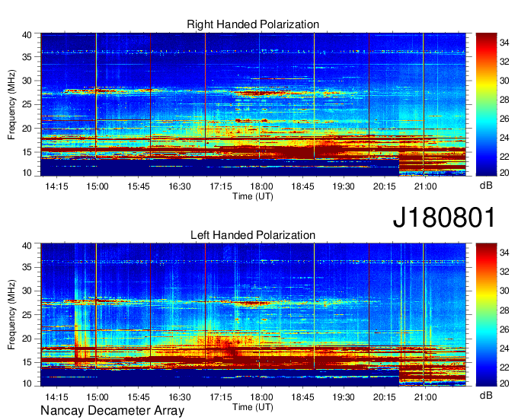Click the 40 MHz tick on Left Handed plot
Screen dimensions: 518x420
point(27,246)
